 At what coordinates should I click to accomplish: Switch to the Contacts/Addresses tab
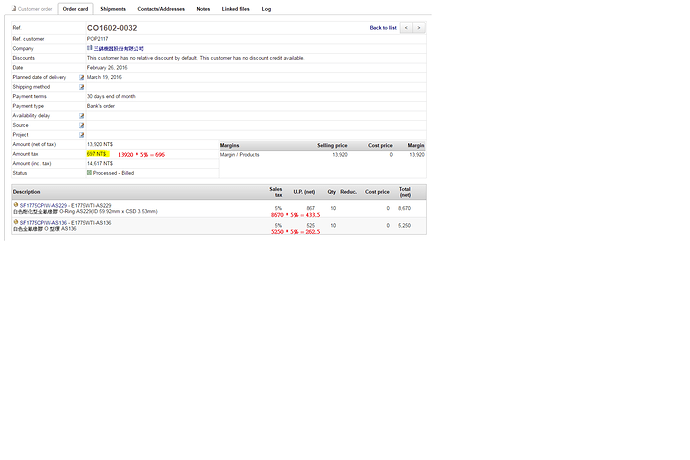coord(161,8)
